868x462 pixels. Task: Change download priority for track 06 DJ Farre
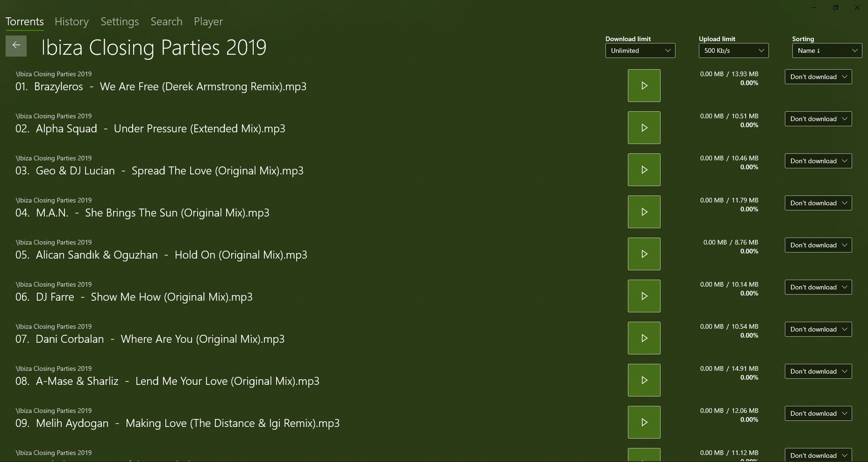(818, 287)
